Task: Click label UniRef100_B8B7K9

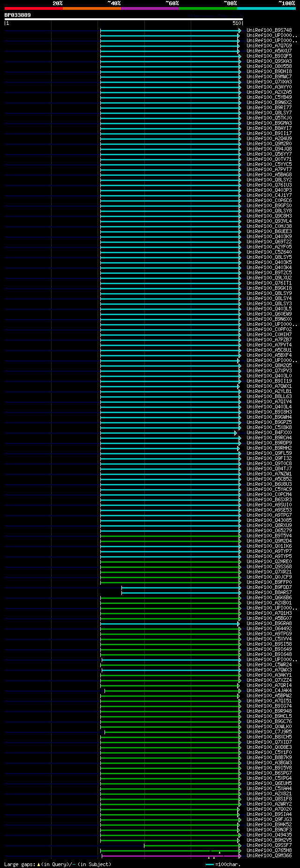Action: point(269,758)
